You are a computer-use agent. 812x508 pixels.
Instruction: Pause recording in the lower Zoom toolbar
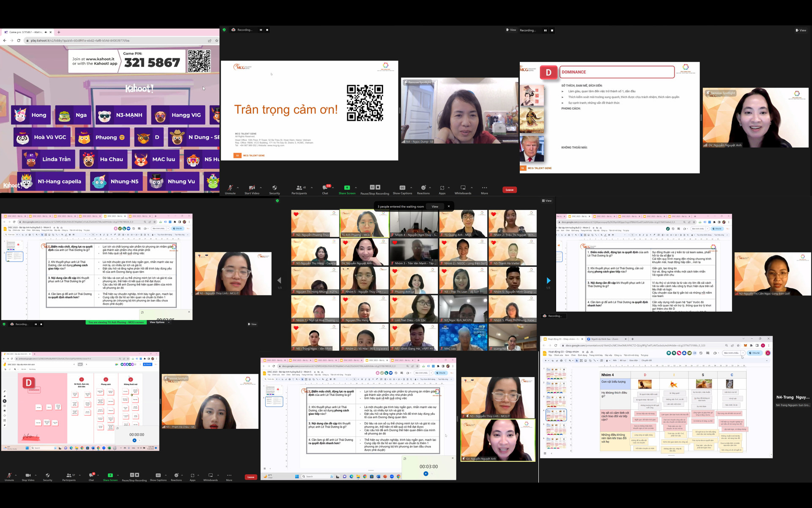[132, 475]
